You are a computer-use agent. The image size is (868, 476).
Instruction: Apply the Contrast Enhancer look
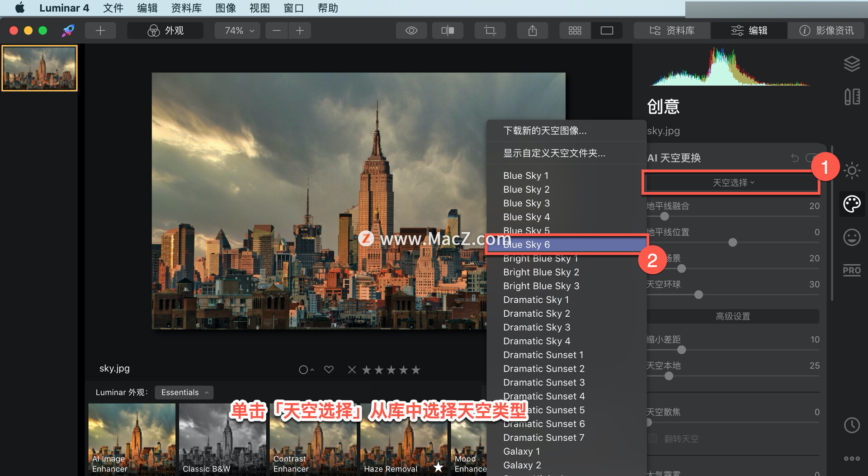[313, 439]
